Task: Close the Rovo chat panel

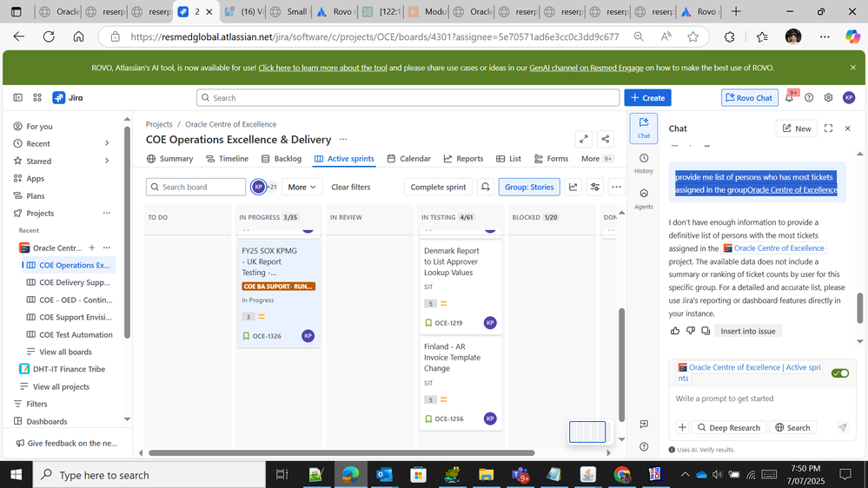Action: 847,129
